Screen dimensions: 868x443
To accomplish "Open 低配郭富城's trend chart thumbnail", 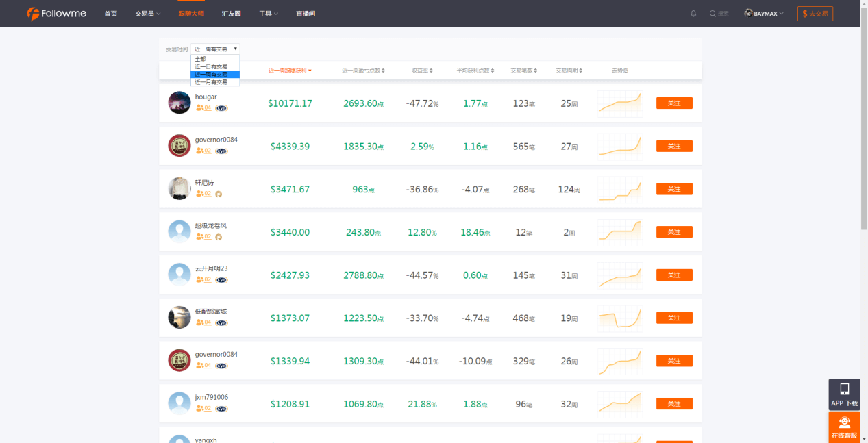I will pyautogui.click(x=620, y=318).
